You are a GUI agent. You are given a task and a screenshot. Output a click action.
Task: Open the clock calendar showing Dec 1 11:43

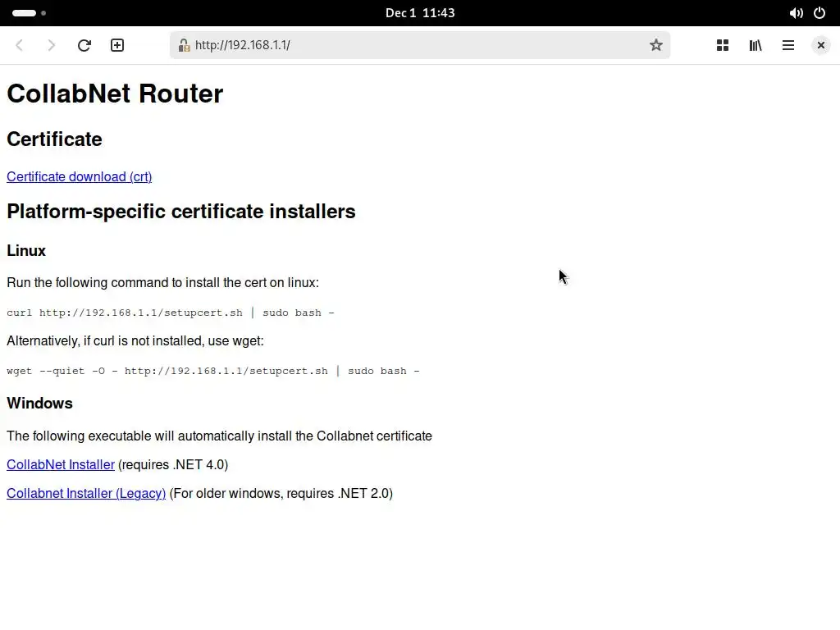pyautogui.click(x=420, y=13)
